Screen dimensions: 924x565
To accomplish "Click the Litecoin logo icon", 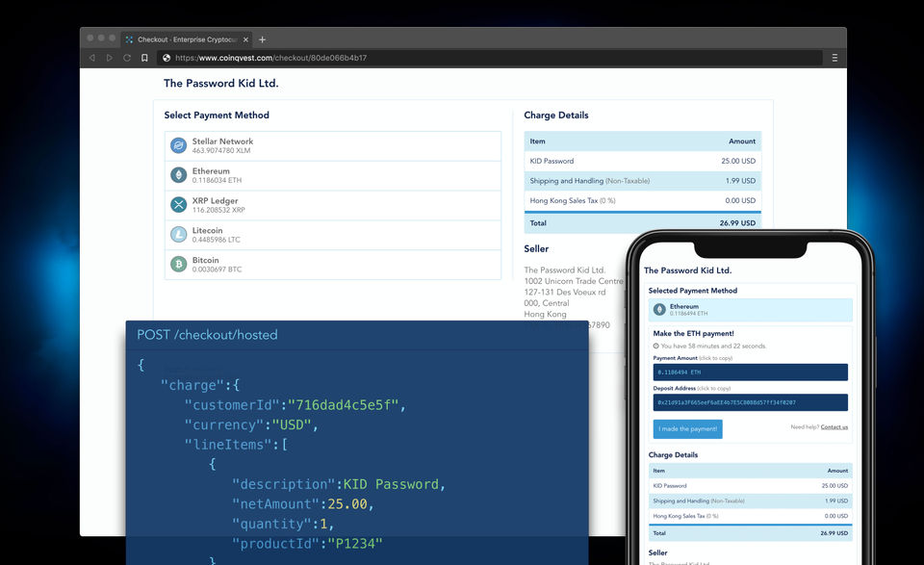I will [179, 235].
